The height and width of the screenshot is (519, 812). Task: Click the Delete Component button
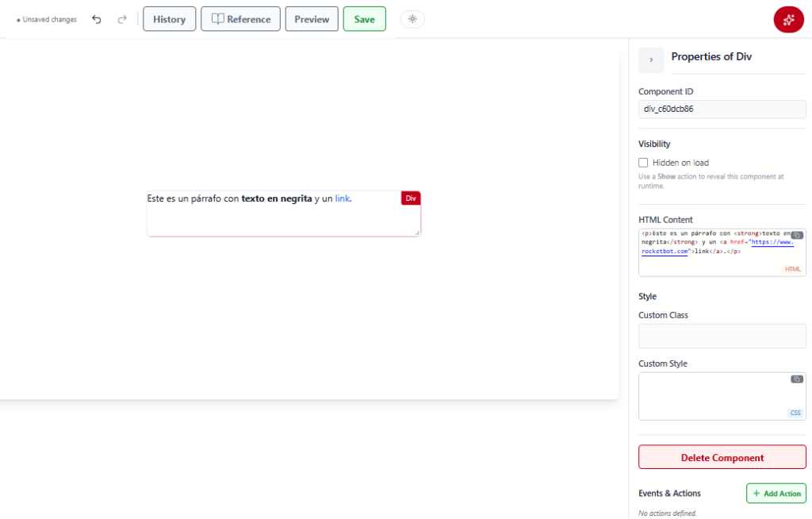[722, 457]
